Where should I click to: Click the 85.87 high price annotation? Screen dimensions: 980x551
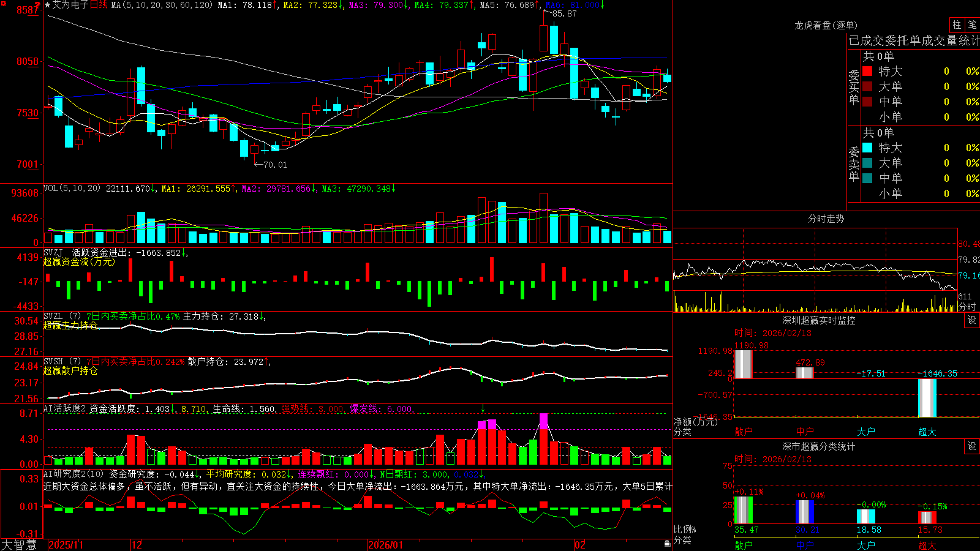[564, 13]
